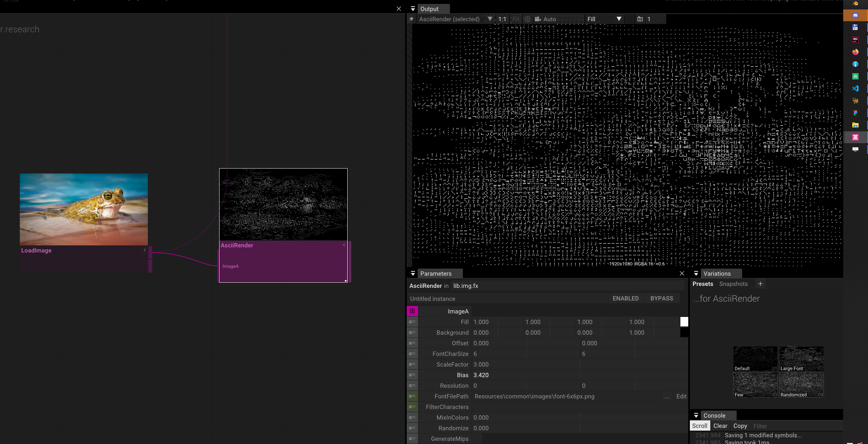
Task: Close the Parameters panel with X
Action: coord(682,273)
